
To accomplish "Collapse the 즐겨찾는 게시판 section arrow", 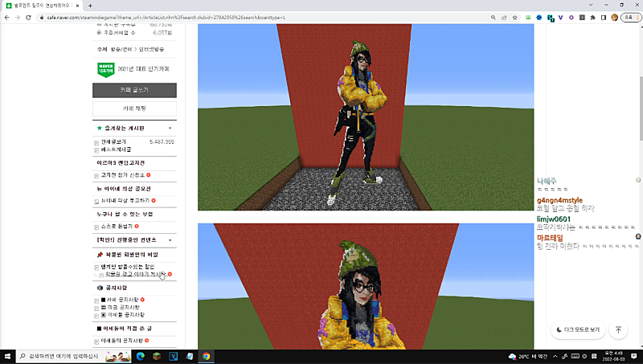I will tap(170, 129).
